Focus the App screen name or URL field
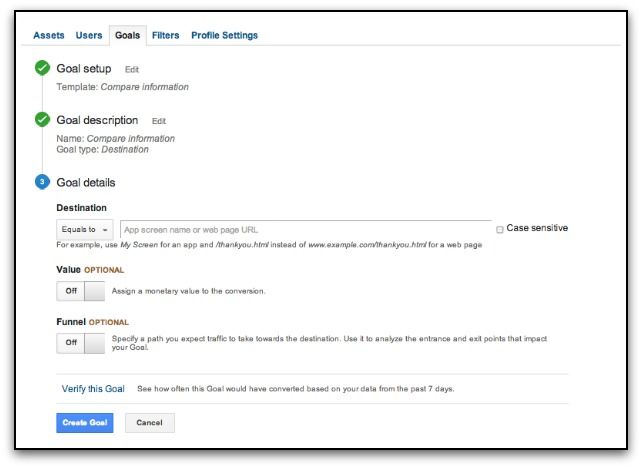Screen dimensions: 642x468 coord(306,230)
